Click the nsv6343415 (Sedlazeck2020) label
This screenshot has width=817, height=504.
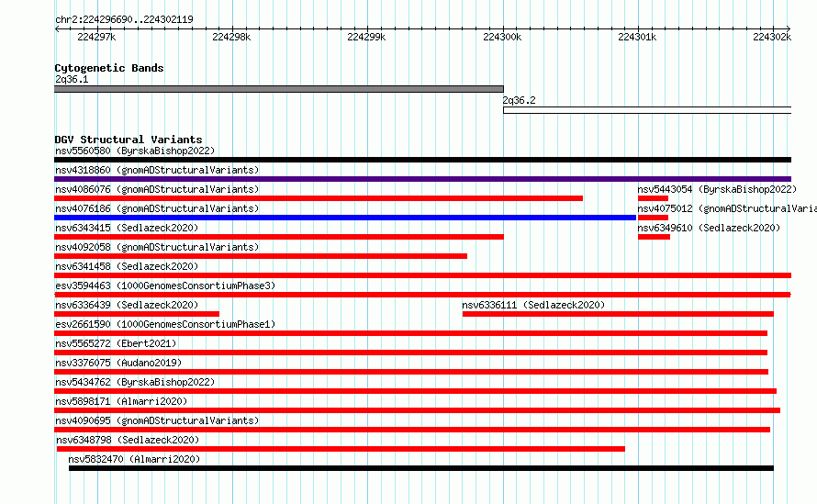tap(127, 228)
